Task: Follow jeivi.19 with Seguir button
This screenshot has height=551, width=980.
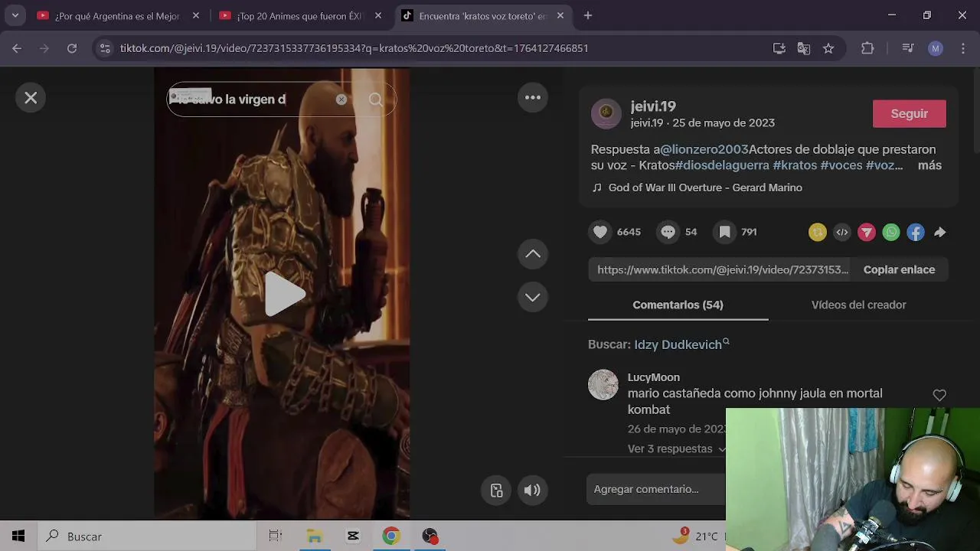Action: click(910, 113)
